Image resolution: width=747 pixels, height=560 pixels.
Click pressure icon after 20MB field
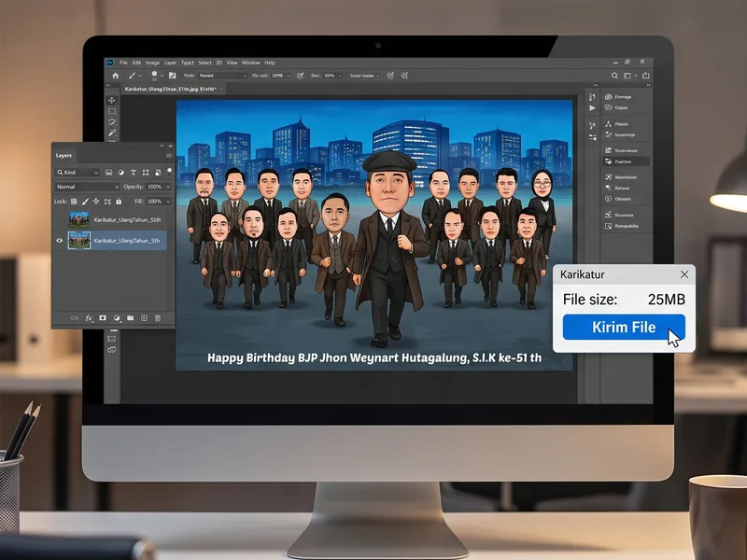300,76
